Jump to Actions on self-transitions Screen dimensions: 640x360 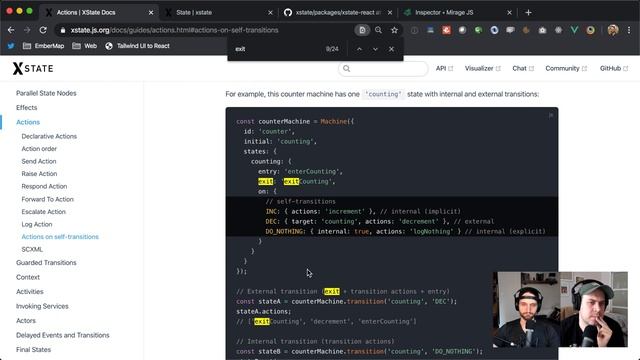60,237
